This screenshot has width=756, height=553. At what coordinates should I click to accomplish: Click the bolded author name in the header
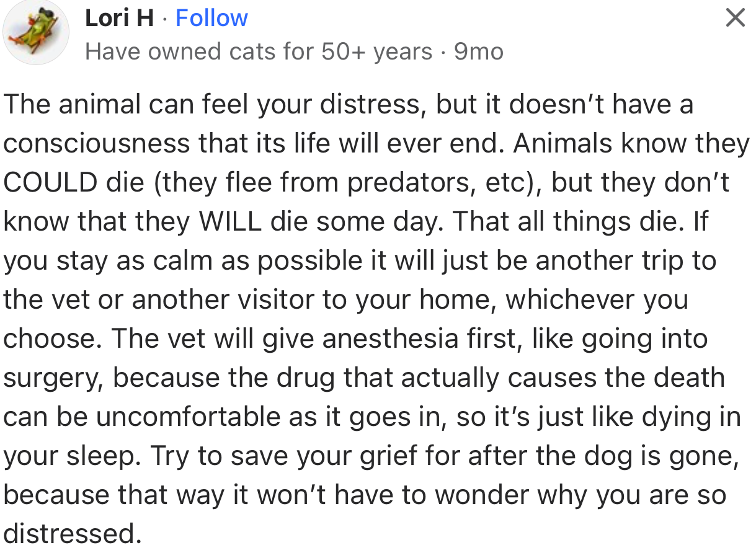click(x=119, y=17)
